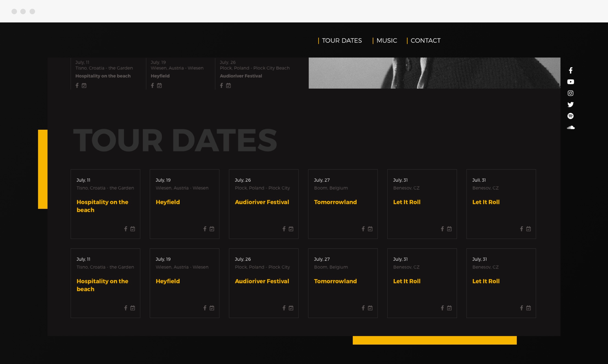The image size is (608, 364).
Task: Open Let It Roll title on Juli, 31 card
Action: point(486,202)
